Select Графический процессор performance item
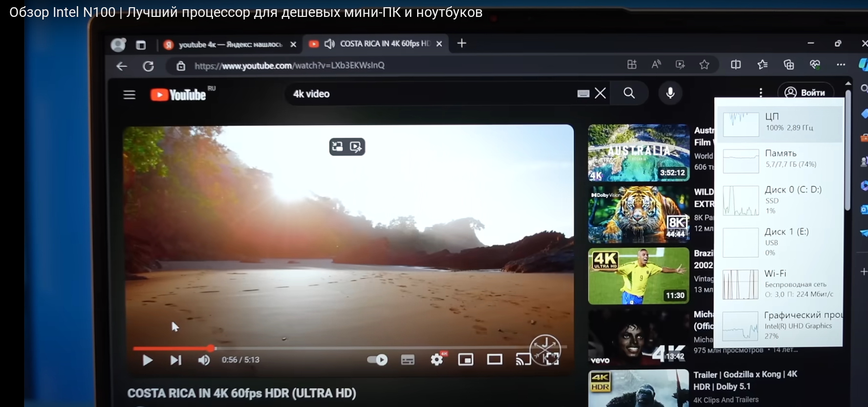The height and width of the screenshot is (407, 868). 780,326
